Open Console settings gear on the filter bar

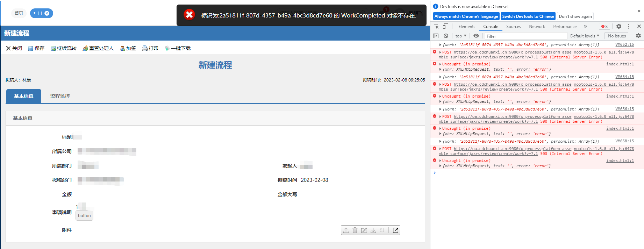[638, 36]
